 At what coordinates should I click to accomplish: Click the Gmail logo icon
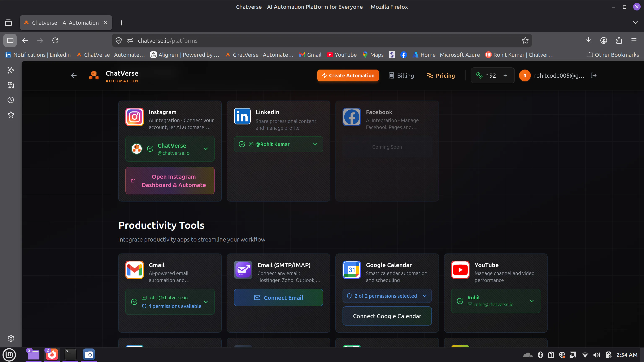[135, 270]
